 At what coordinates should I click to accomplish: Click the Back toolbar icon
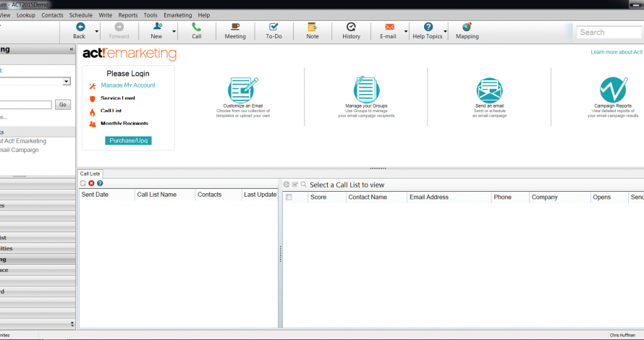[80, 27]
